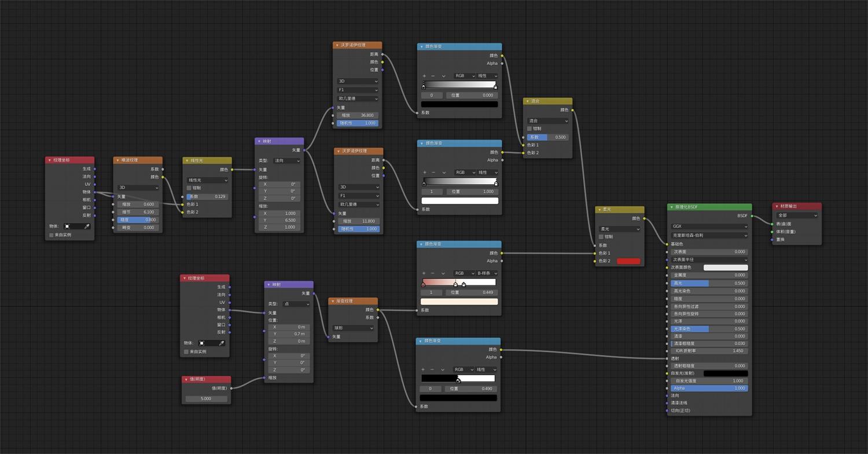Open ramp tools chevron in position 0.490 ramp
This screenshot has width=868, height=454.
(442, 369)
